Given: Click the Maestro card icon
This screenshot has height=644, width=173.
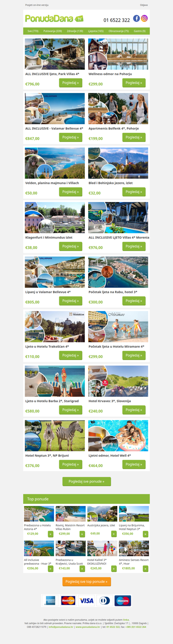Looking at the screenshot, I should click(123, 601).
